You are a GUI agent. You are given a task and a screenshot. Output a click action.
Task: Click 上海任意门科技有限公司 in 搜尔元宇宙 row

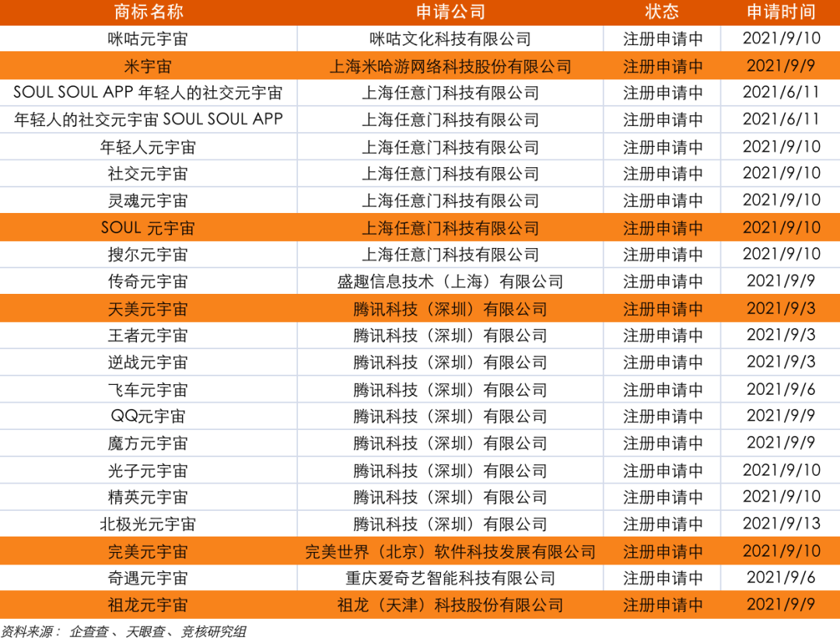coord(450,254)
